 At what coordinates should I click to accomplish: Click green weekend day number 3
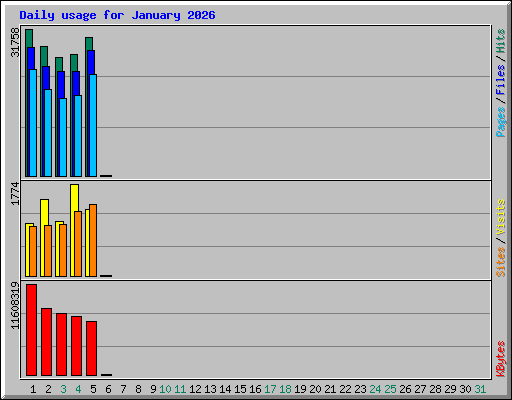click(63, 389)
